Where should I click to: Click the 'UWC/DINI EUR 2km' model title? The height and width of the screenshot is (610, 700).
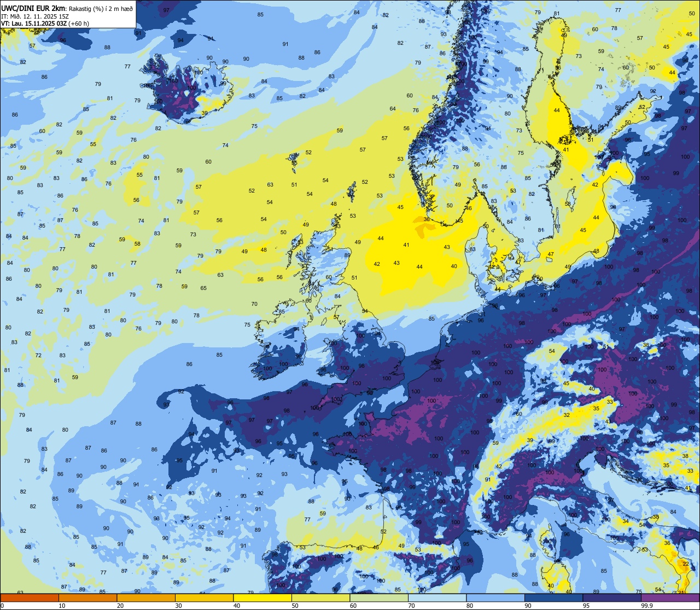click(33, 8)
